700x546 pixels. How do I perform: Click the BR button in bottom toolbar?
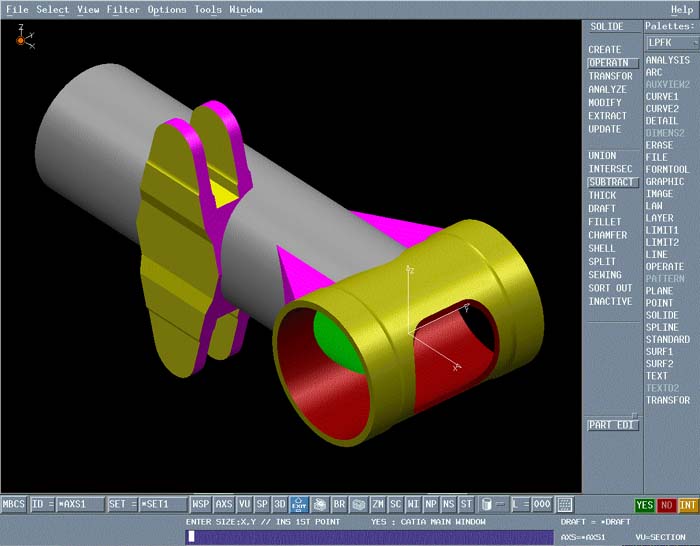(x=339, y=505)
